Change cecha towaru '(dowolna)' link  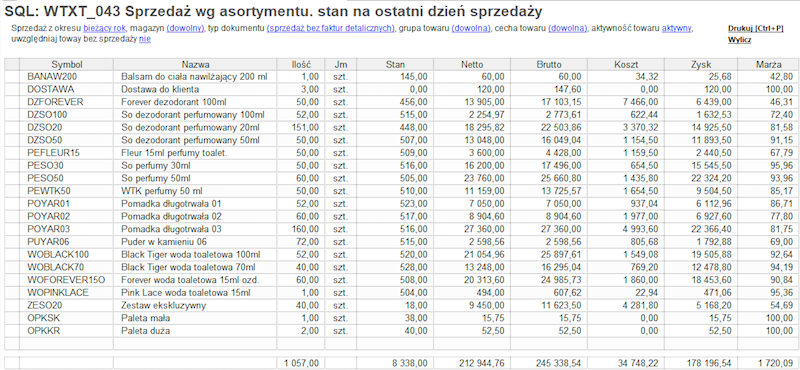[567, 29]
